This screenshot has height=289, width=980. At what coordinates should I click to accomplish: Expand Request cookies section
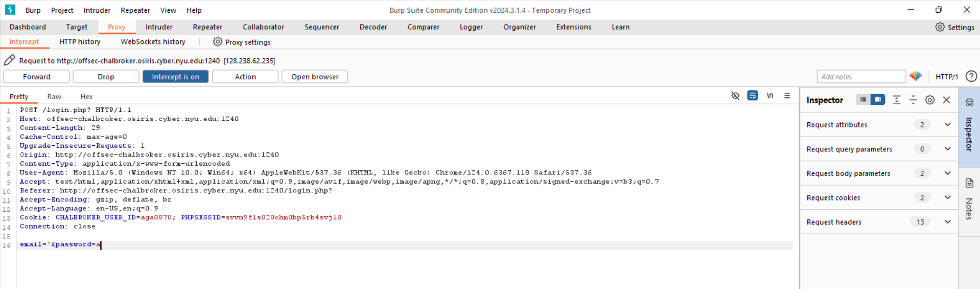point(947,197)
